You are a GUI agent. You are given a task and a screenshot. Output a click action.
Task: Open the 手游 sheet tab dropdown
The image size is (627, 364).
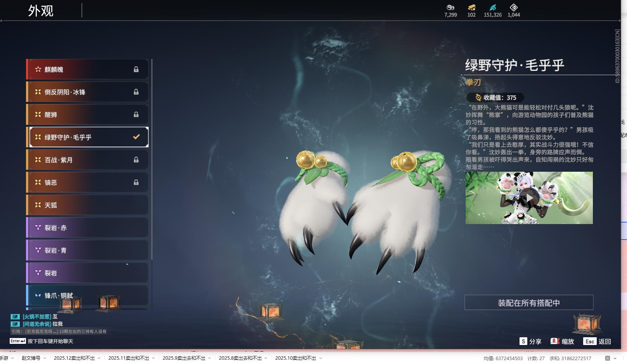point(12,358)
